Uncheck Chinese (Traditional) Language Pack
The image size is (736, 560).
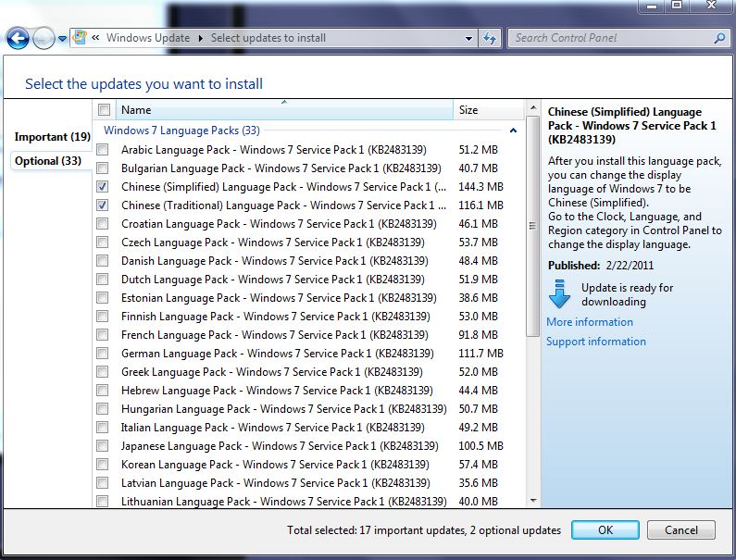click(x=103, y=205)
